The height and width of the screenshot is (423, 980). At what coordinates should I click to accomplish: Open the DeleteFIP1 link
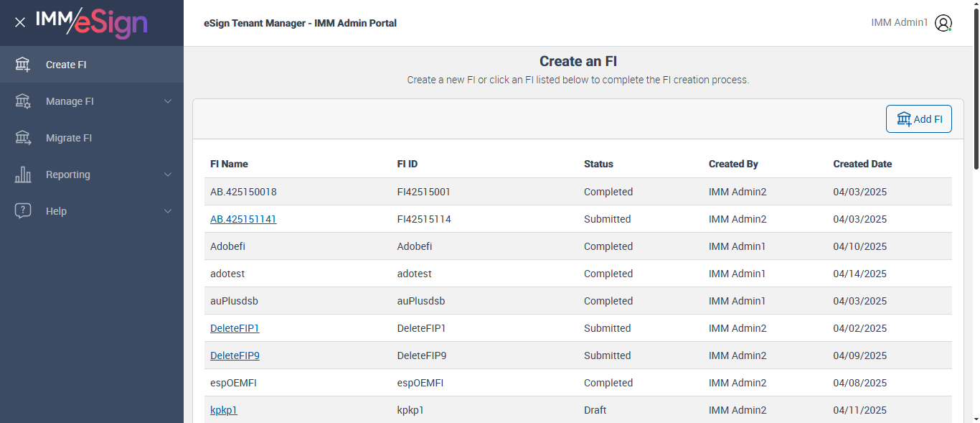pyautogui.click(x=235, y=328)
